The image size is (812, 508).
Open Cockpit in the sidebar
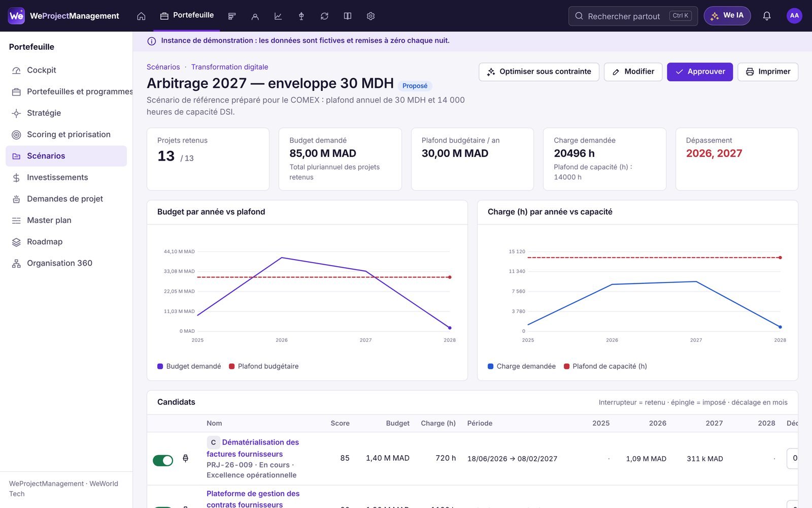pyautogui.click(x=66, y=70)
